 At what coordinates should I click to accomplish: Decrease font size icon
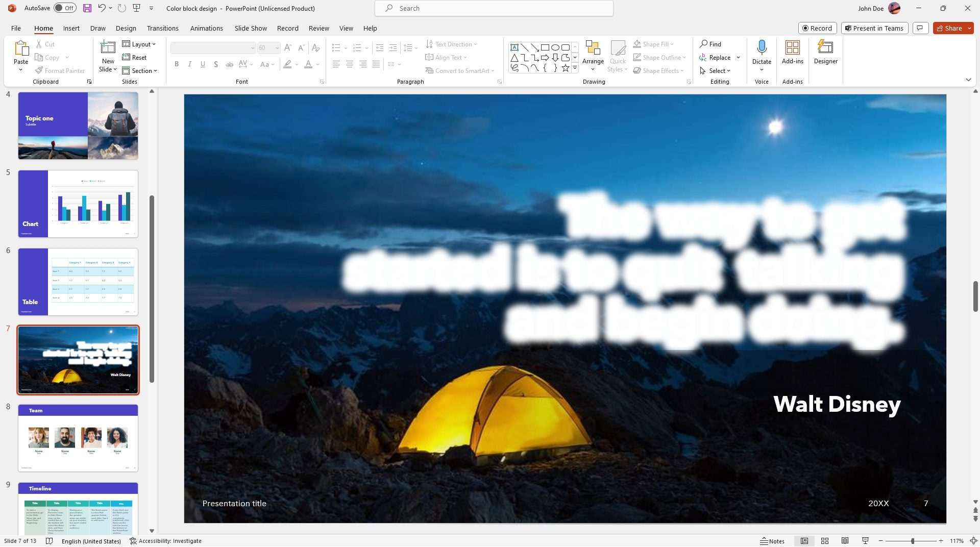point(302,47)
